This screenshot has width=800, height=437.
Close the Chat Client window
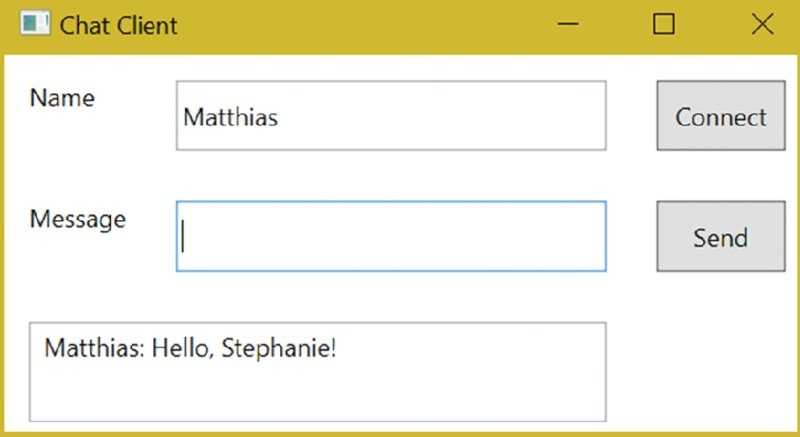click(763, 23)
